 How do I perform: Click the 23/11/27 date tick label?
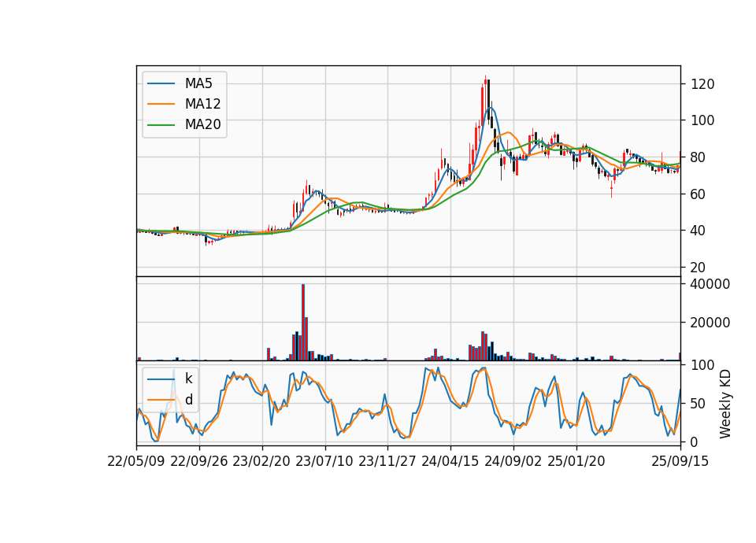coord(387,461)
